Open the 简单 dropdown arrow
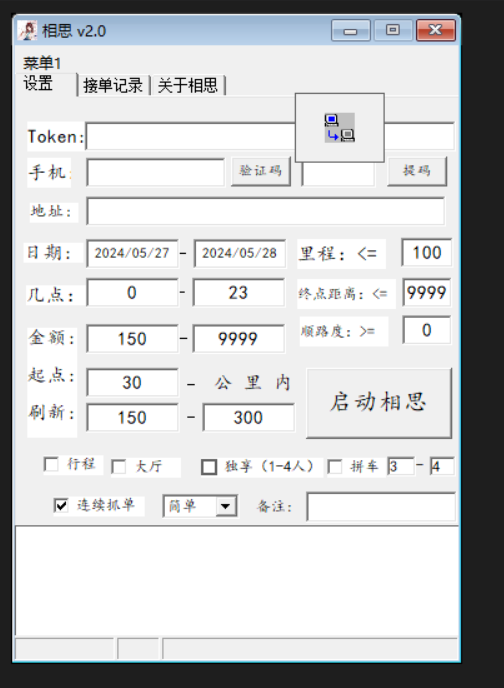This screenshot has height=688, width=504. (226, 506)
